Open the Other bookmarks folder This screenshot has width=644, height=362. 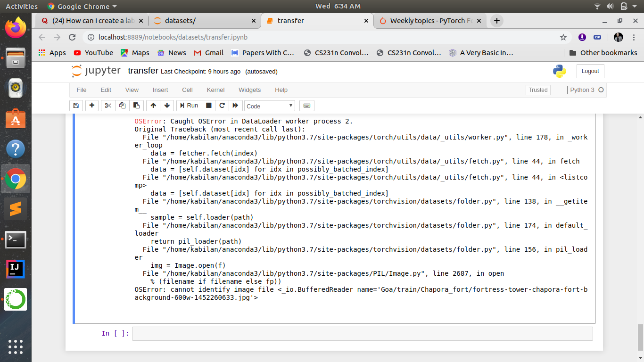[x=603, y=53]
